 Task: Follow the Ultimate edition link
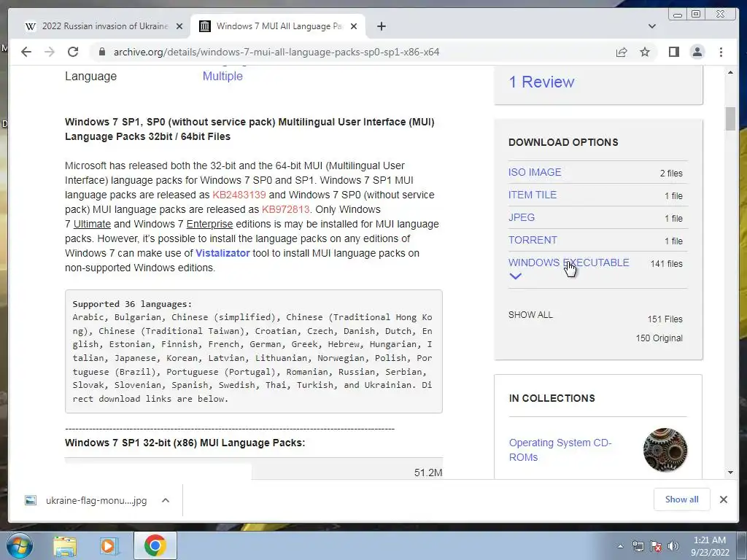tap(92, 224)
